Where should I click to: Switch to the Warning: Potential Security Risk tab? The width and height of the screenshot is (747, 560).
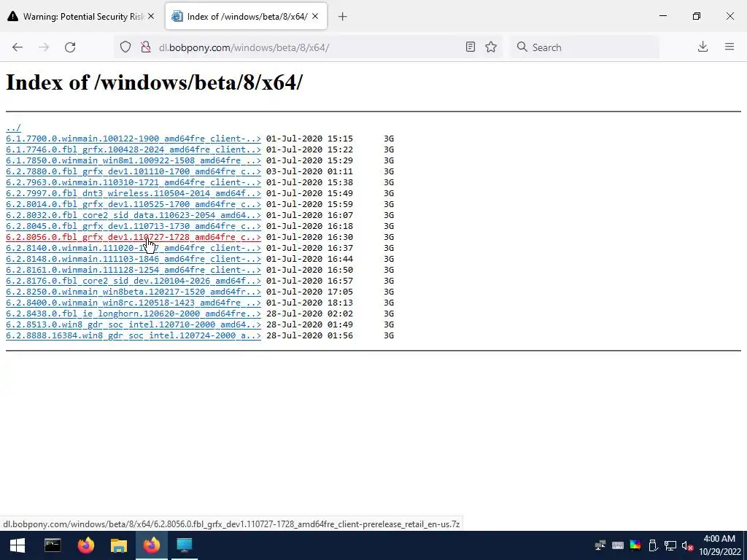(x=81, y=17)
